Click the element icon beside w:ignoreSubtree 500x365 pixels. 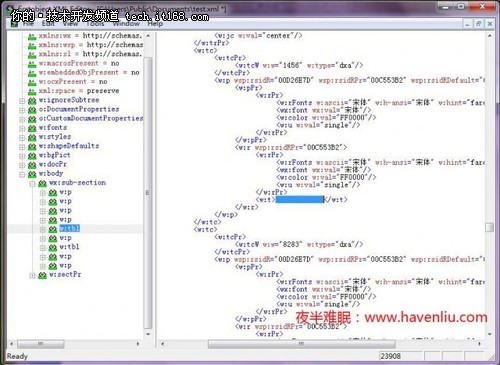pyautogui.click(x=32, y=100)
